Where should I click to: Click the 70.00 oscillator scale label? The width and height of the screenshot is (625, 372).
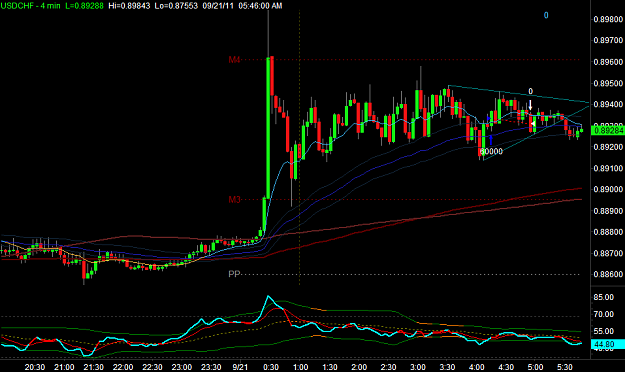[603, 314]
